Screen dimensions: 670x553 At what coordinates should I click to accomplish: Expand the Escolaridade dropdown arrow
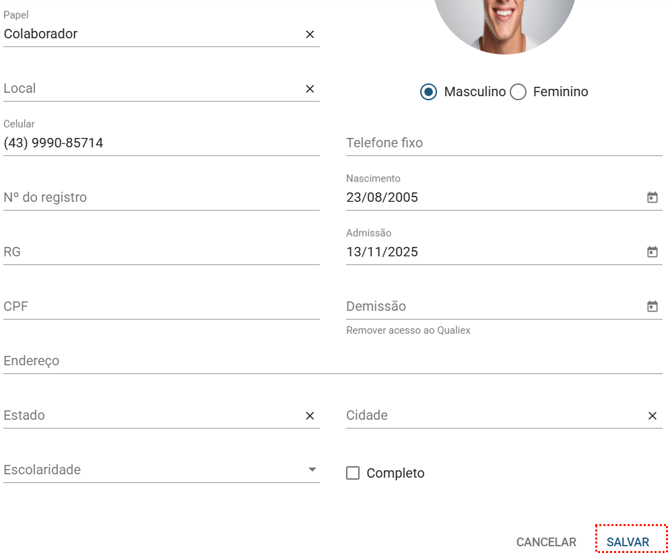coord(312,470)
